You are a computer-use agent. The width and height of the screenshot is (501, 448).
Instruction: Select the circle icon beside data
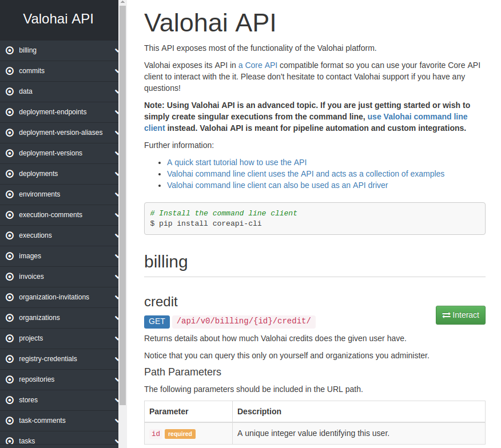[x=10, y=91]
